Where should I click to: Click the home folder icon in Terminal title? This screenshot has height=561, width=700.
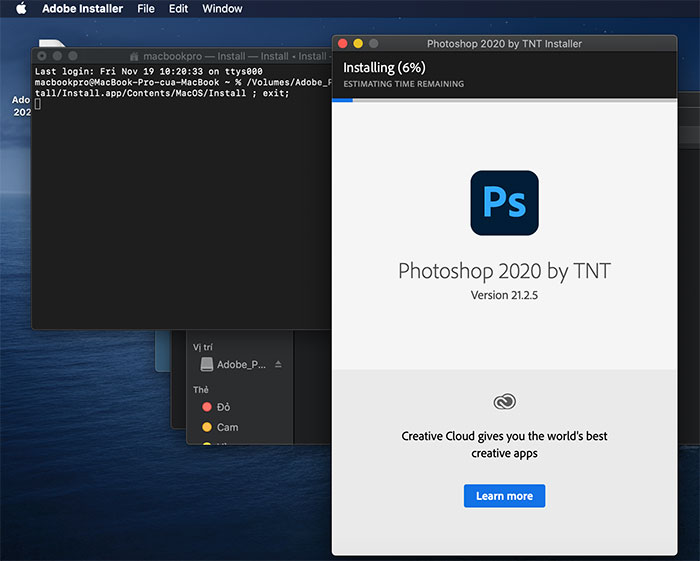pyautogui.click(x=134, y=57)
